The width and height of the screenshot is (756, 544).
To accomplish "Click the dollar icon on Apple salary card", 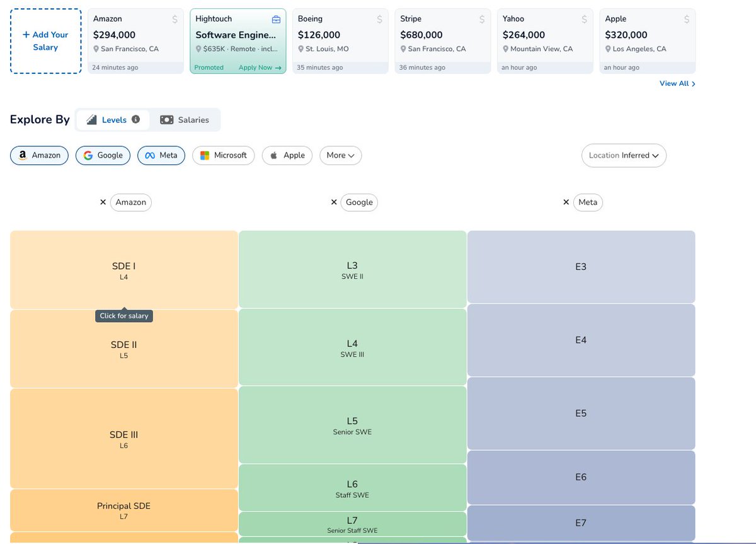I will coord(687,20).
